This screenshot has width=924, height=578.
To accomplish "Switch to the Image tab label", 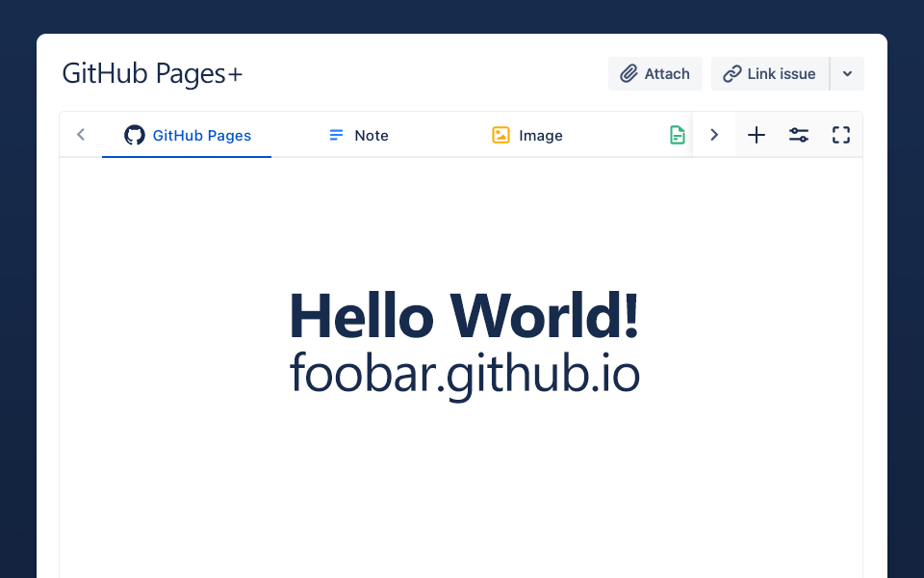I will (541, 136).
